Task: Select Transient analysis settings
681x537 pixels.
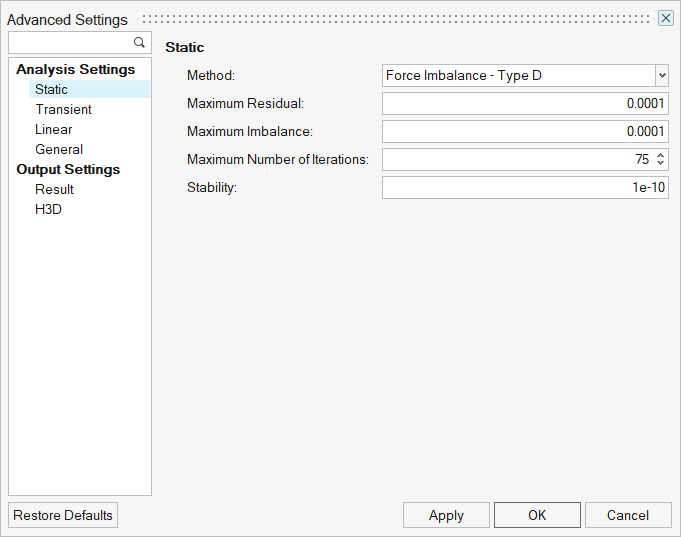Action: [x=63, y=109]
